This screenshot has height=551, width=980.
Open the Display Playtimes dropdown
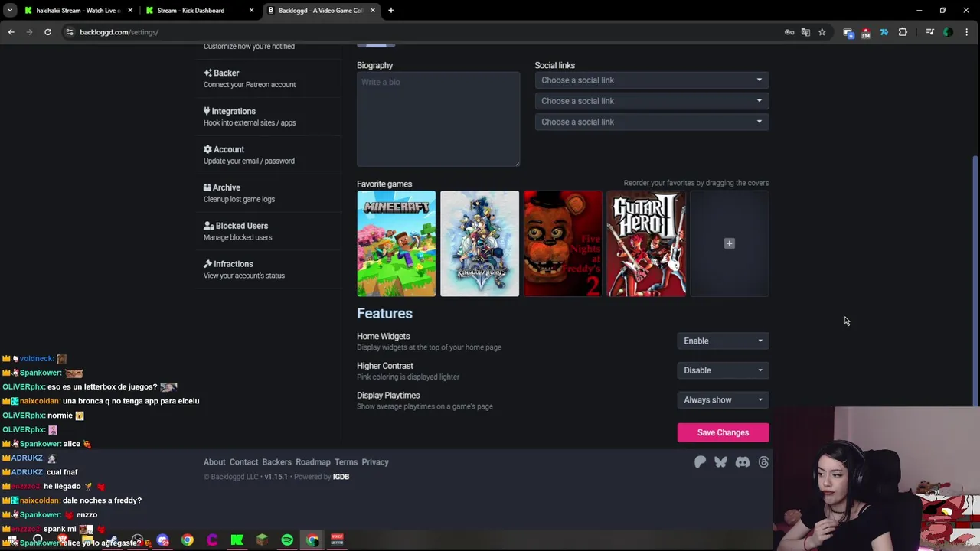click(x=723, y=400)
